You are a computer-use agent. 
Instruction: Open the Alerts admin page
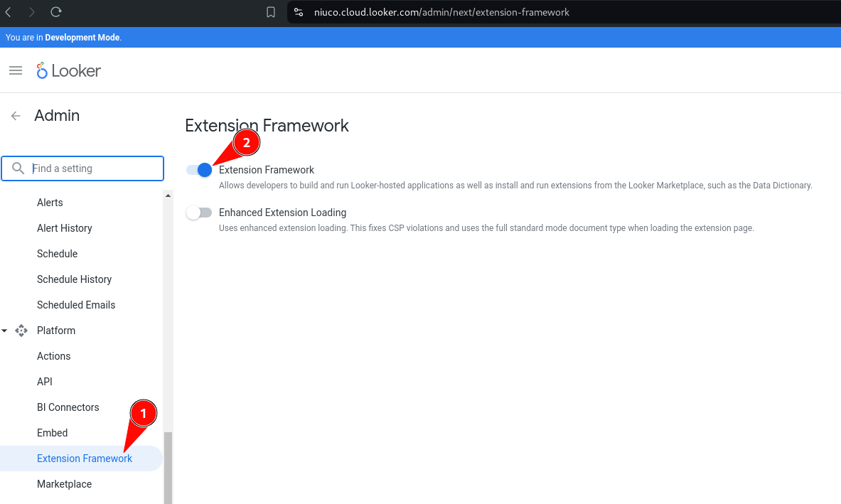[x=50, y=203]
